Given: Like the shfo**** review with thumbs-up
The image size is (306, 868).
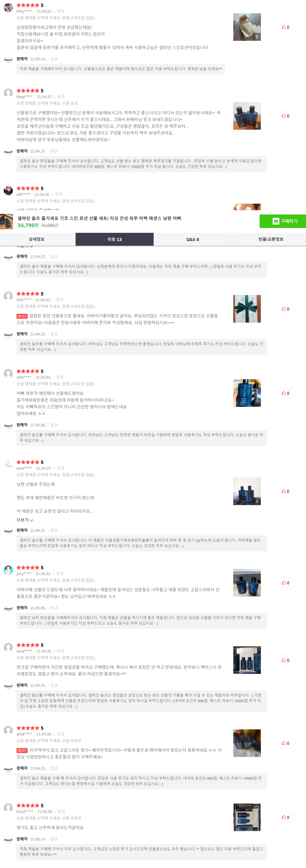Looking at the screenshot, I should 286,393.
